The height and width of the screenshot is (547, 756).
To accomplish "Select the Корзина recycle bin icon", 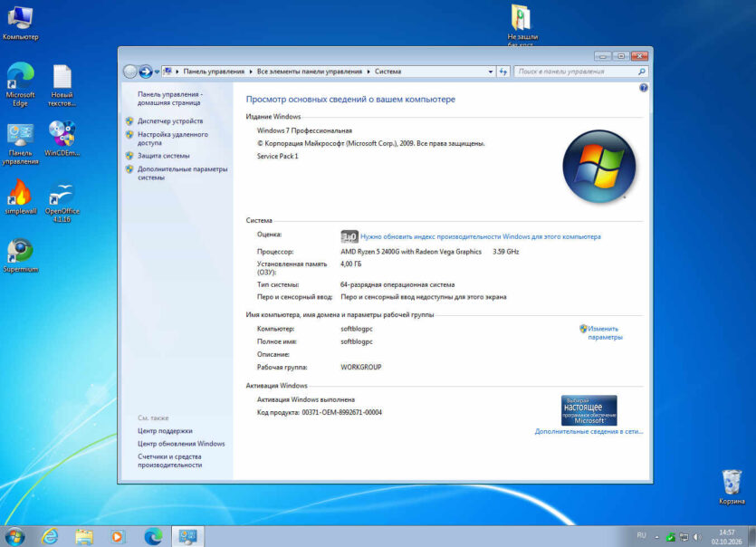I will (x=732, y=487).
